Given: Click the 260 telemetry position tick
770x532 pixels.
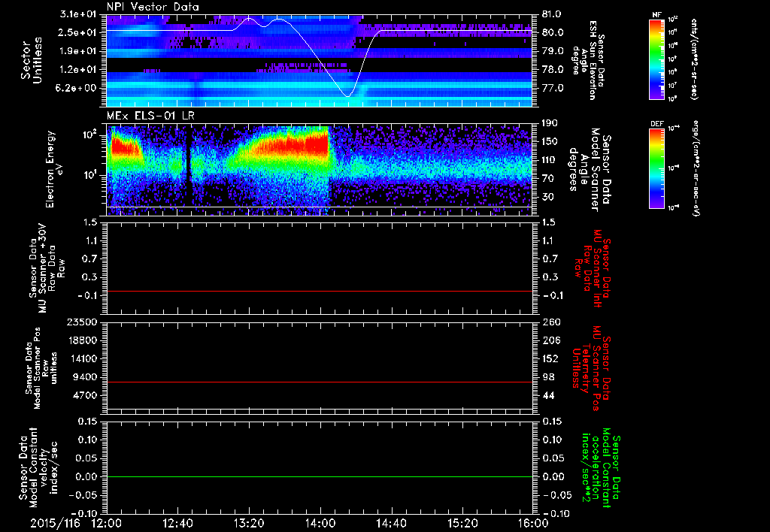Looking at the screenshot, I should 551,322.
